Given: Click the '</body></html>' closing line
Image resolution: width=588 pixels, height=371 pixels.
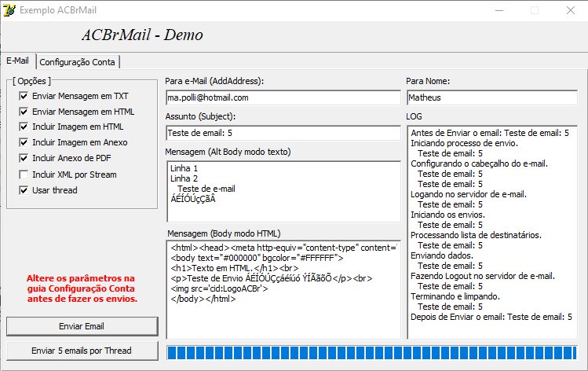Looking at the screenshot, I should pyautogui.click(x=203, y=299).
